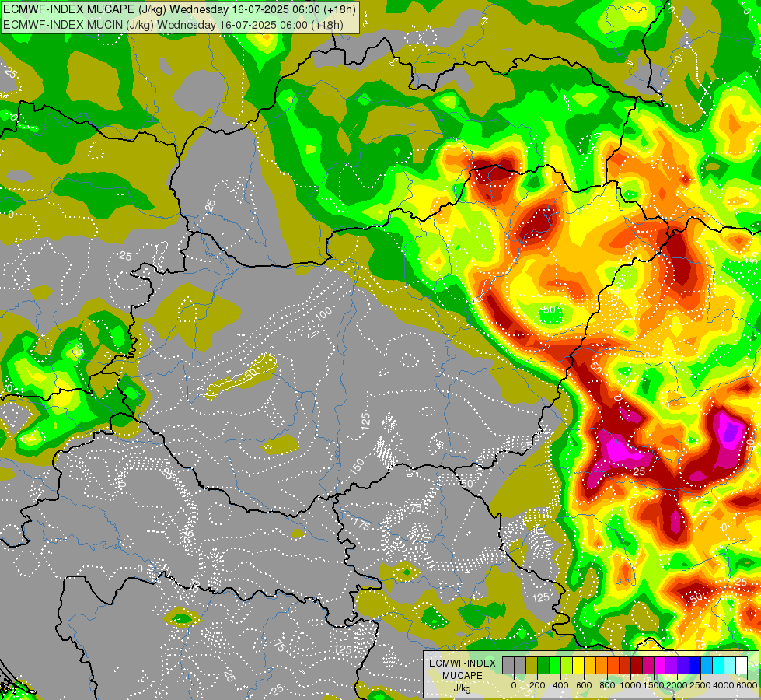Viewport: 761px width, 700px height.
Task: Click the 6000 legend scale value
Action: (x=747, y=685)
